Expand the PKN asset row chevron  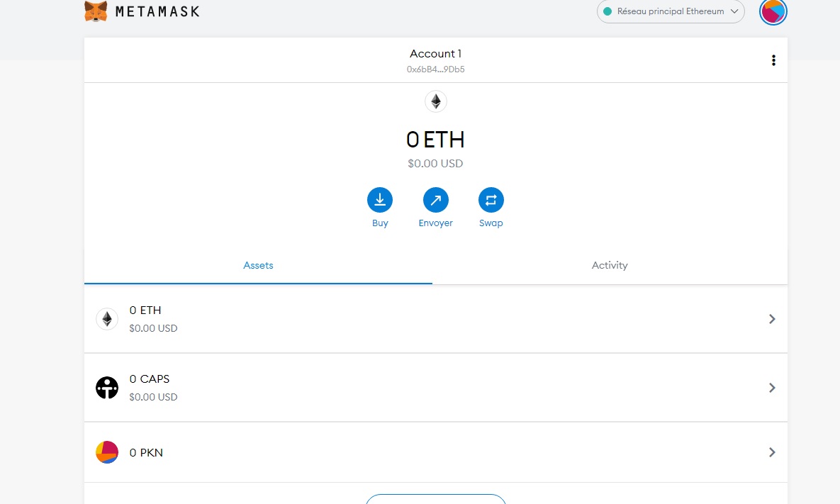pyautogui.click(x=772, y=452)
